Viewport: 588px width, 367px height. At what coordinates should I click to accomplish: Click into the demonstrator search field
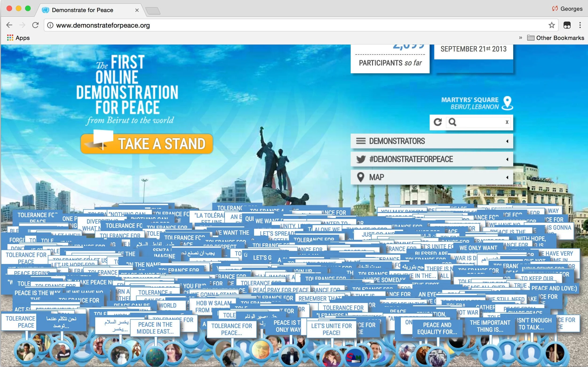click(480, 122)
